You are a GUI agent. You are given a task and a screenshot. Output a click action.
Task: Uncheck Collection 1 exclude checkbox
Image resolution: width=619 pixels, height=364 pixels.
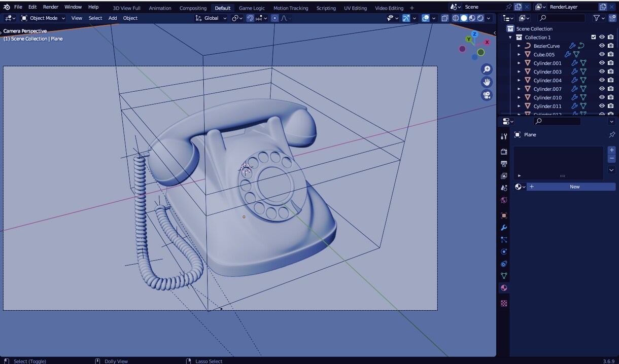coord(593,37)
